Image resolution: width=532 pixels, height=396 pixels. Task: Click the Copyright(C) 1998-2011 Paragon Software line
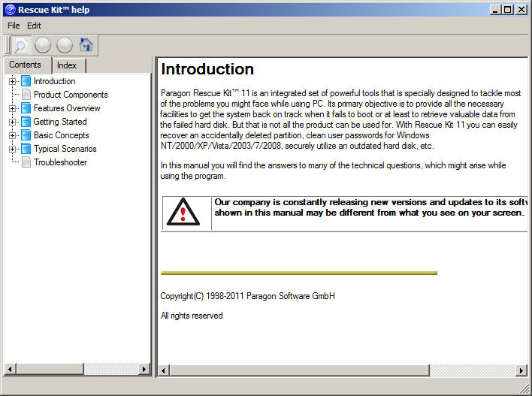(x=247, y=296)
